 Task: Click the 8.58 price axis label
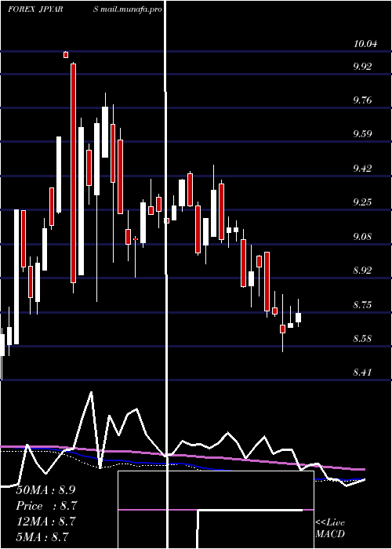coord(362,339)
